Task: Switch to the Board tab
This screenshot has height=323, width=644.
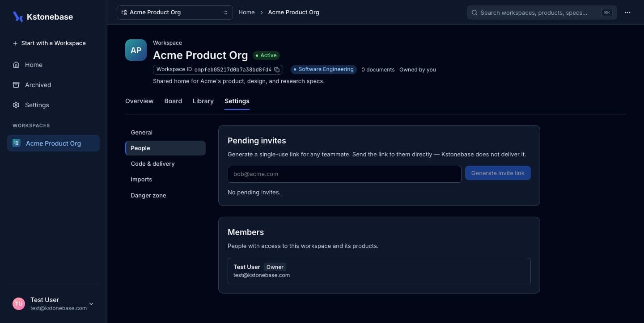Action: pyautogui.click(x=173, y=101)
